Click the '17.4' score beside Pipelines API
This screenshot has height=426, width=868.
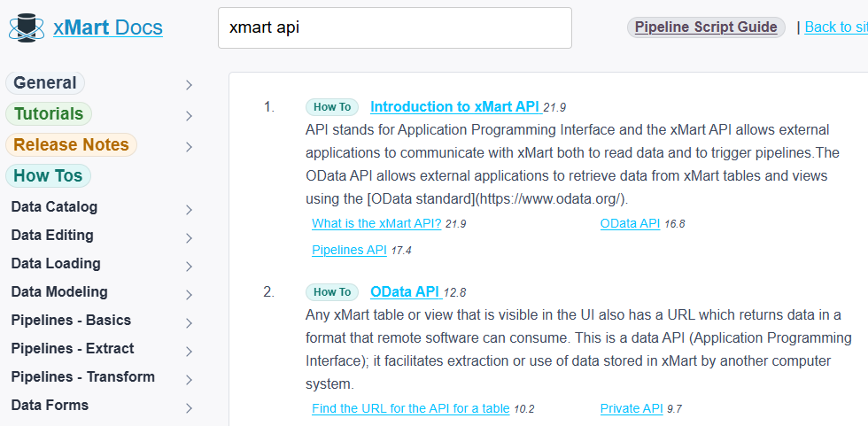[x=401, y=251]
